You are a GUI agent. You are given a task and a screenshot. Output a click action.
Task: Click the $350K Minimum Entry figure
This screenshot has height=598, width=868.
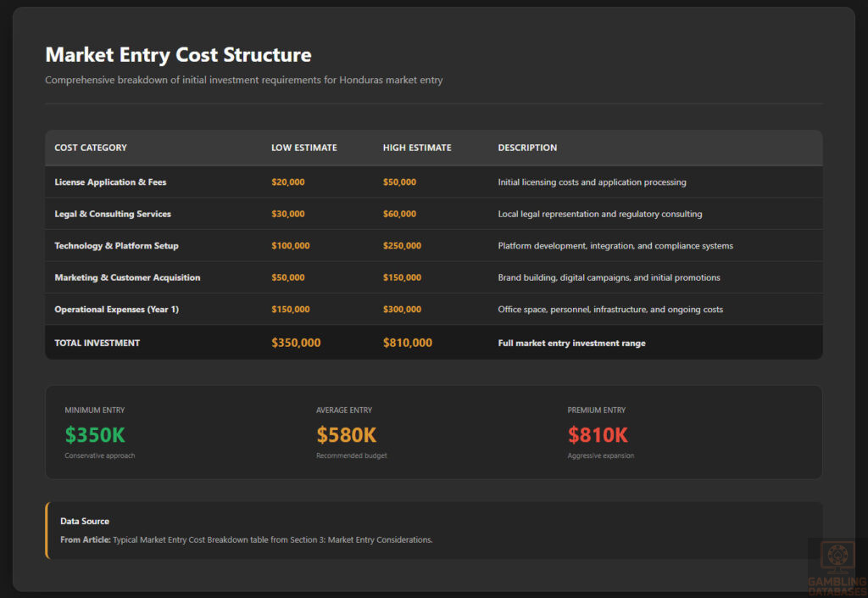tap(95, 434)
